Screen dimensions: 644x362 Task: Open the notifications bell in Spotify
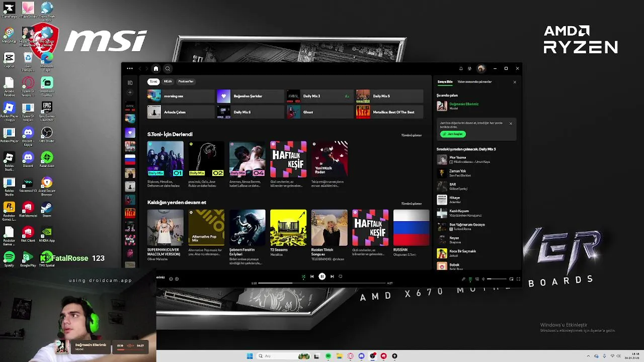click(x=461, y=69)
